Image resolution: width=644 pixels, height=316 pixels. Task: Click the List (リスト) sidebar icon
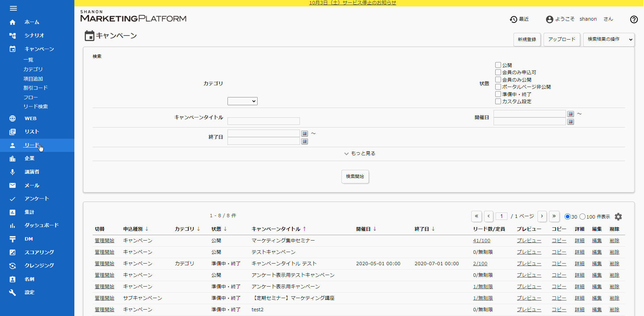[x=13, y=132]
